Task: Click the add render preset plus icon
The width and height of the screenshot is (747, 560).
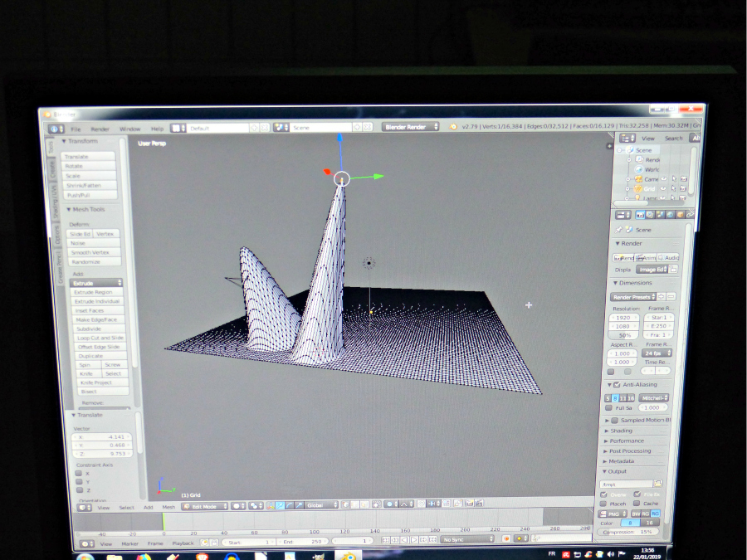Action: (x=662, y=296)
